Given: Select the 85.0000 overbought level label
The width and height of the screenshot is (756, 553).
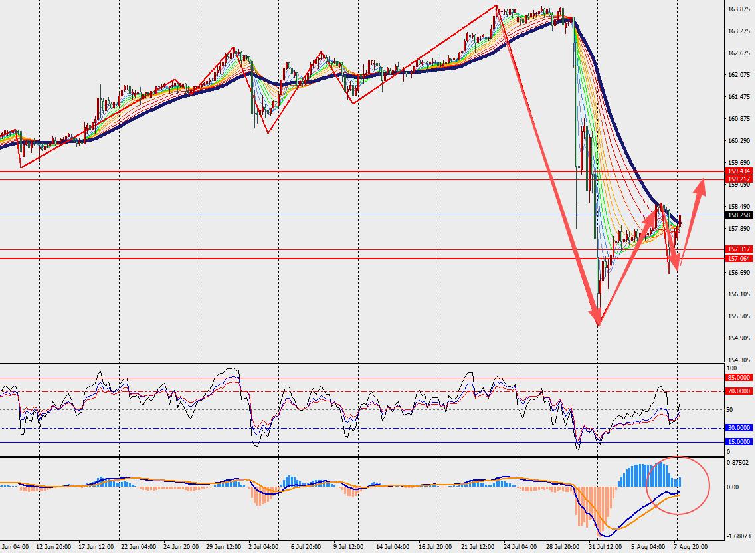Looking at the screenshot, I should [x=739, y=378].
